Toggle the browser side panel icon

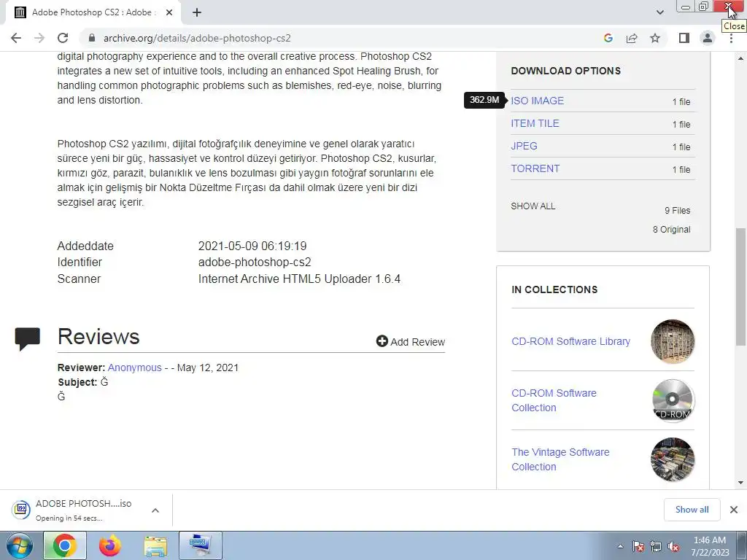tap(684, 38)
